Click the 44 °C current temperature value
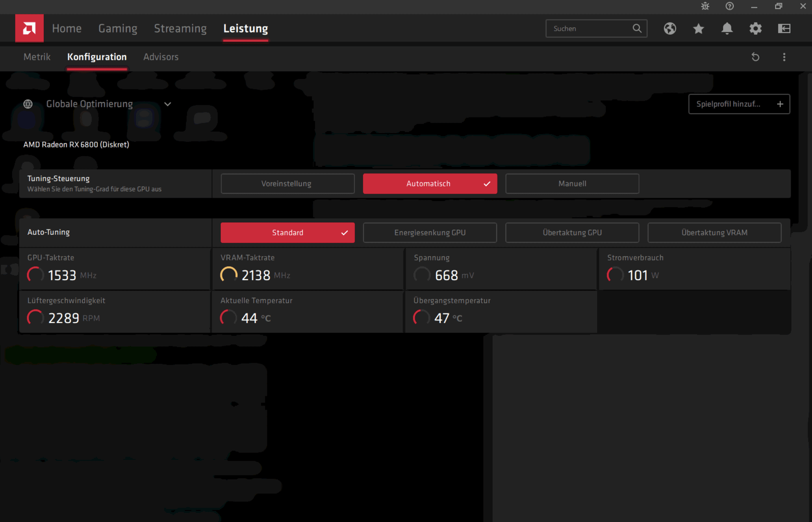The image size is (812, 522). click(x=256, y=318)
